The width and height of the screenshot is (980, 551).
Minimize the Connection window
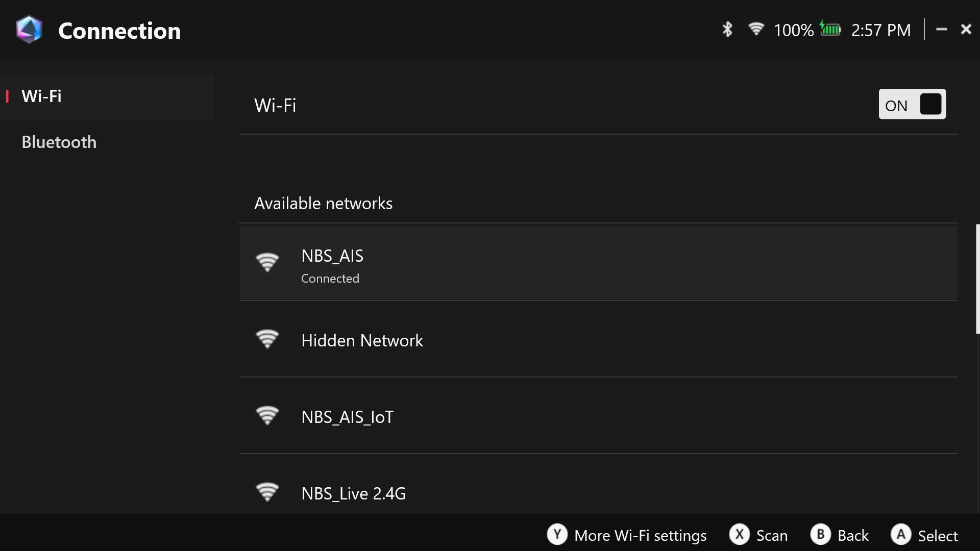(x=942, y=30)
